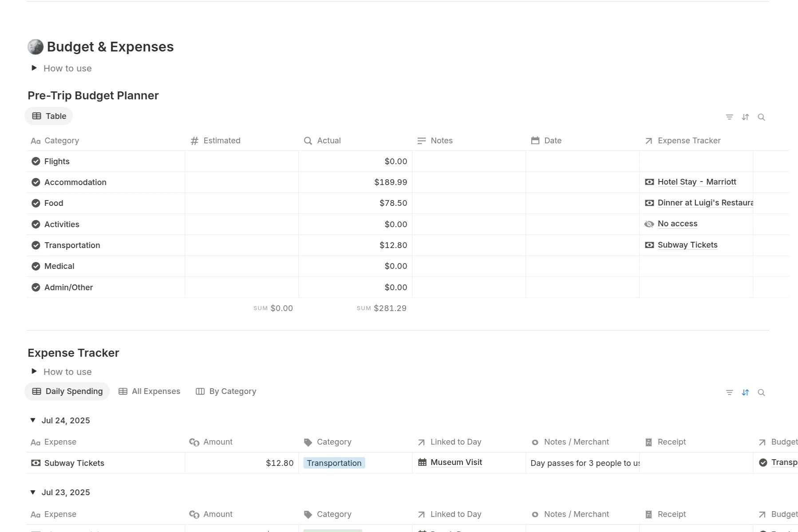
Task: Open search in the Pre-Trip Budget Planner
Action: coord(761,117)
